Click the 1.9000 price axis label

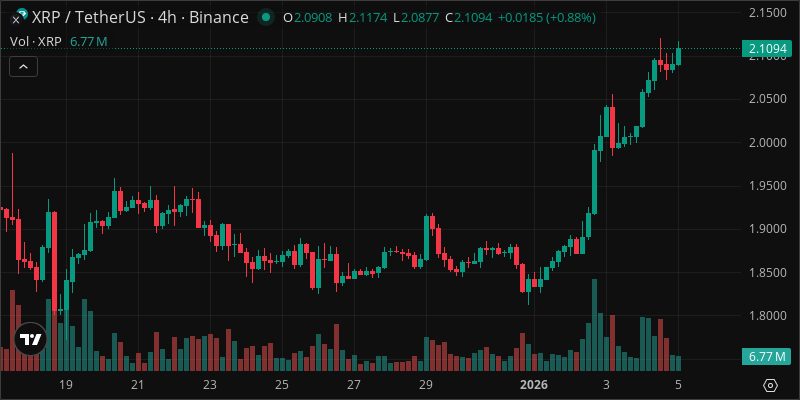coord(767,229)
